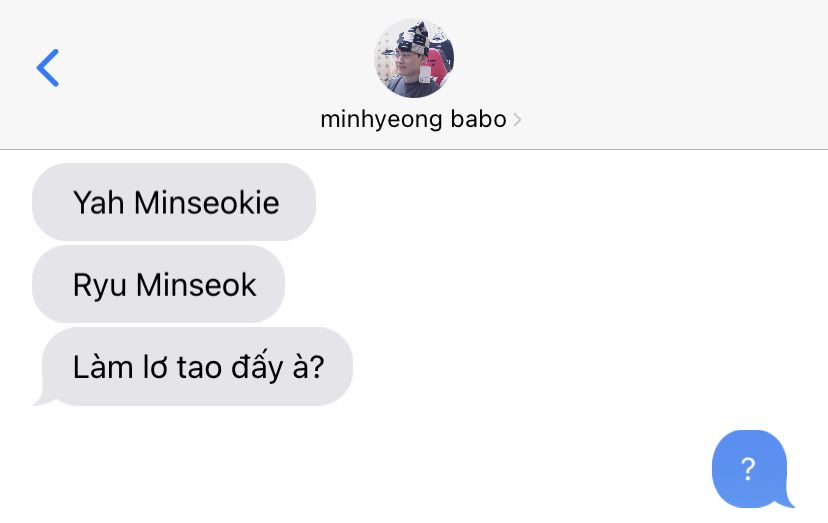Select the "Ryu Minseok" message bubble
Viewport: 828px width, 523px height.
tap(158, 284)
